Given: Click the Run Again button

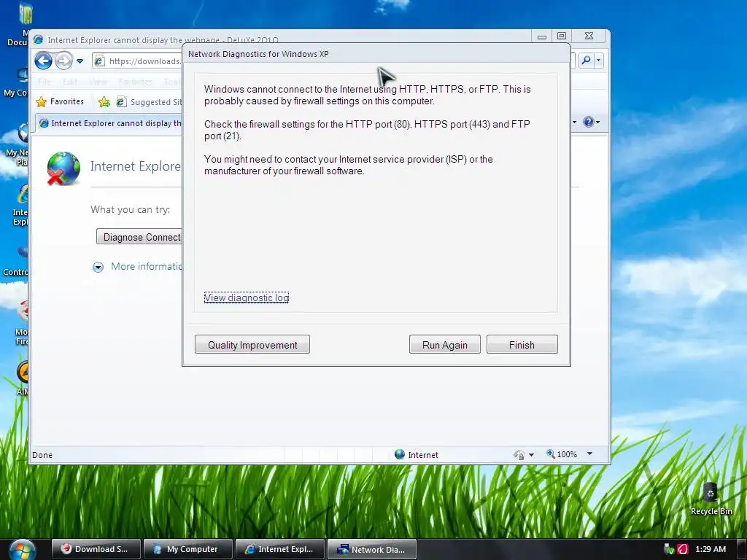Looking at the screenshot, I should (445, 345).
